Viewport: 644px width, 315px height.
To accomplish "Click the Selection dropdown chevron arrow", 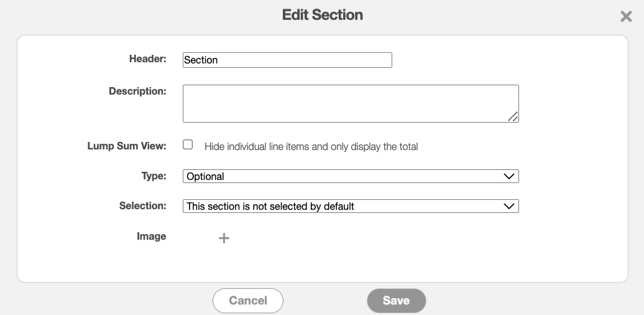I will tap(509, 206).
